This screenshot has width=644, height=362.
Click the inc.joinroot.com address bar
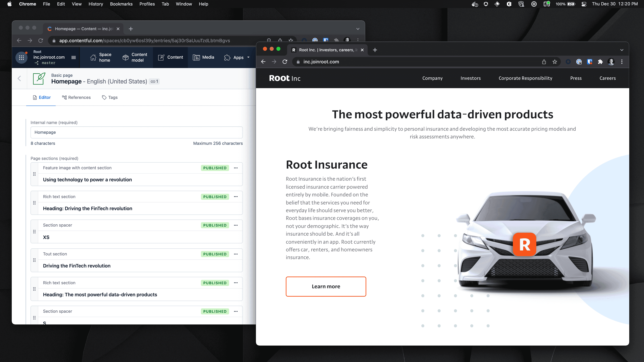click(415, 62)
